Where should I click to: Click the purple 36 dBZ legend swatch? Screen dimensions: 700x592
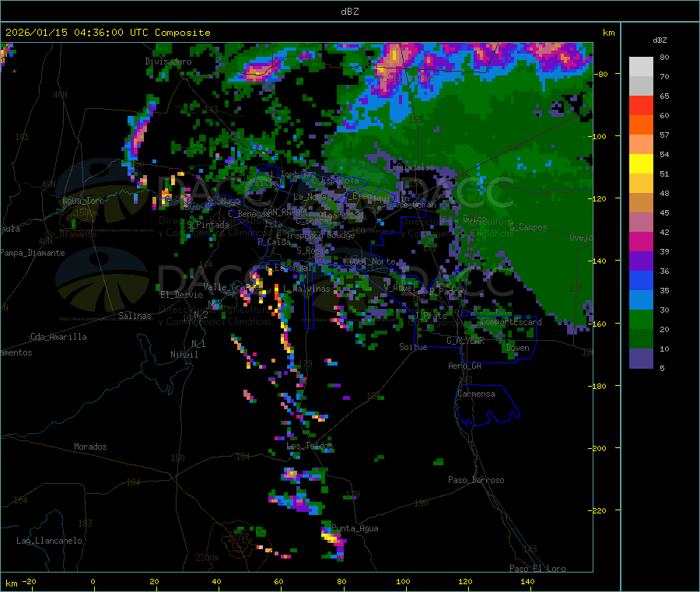coord(641,261)
